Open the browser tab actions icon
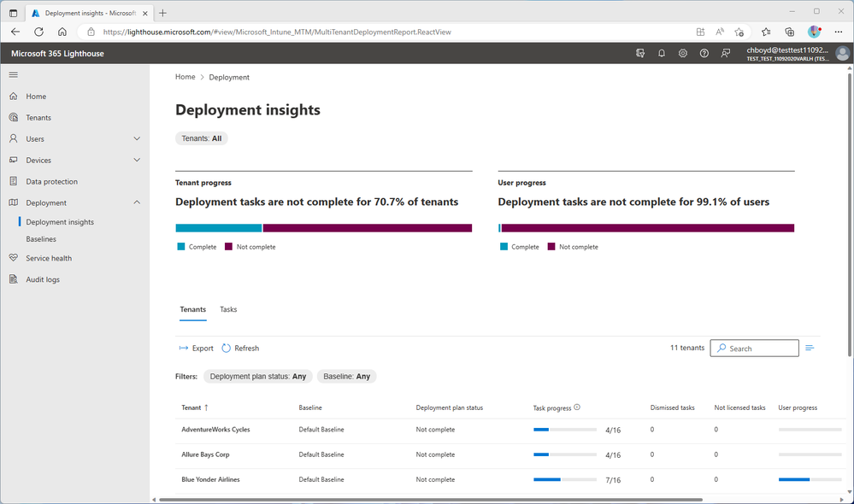The height and width of the screenshot is (504, 854). (x=13, y=13)
